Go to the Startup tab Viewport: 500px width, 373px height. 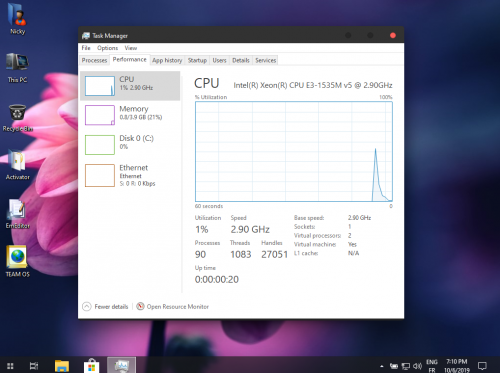[x=197, y=60]
